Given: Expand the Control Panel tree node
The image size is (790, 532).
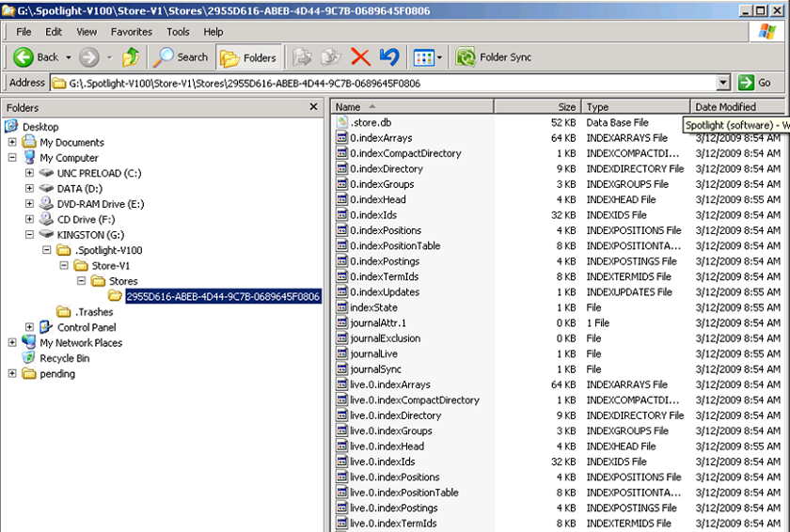Looking at the screenshot, I should 29,327.
